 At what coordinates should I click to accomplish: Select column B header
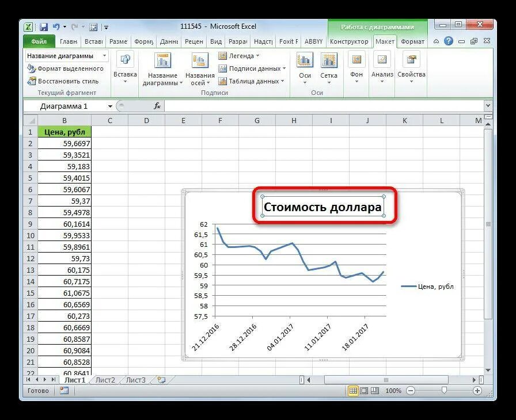[64, 121]
